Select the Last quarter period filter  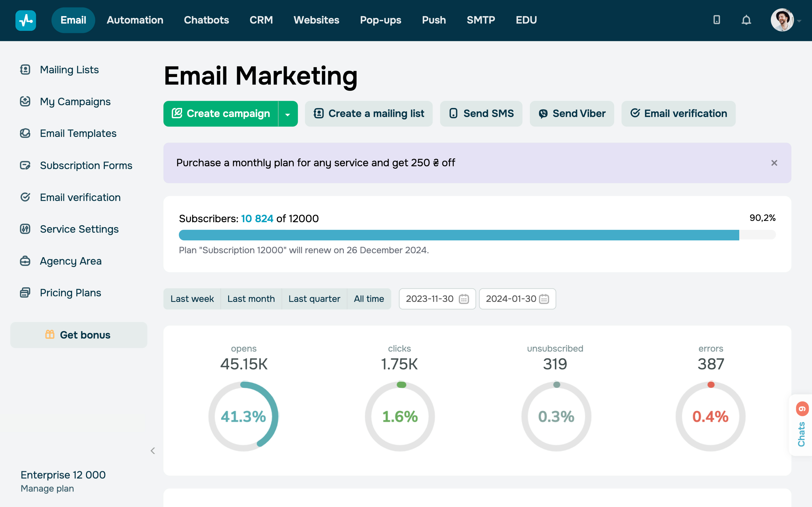tap(314, 299)
